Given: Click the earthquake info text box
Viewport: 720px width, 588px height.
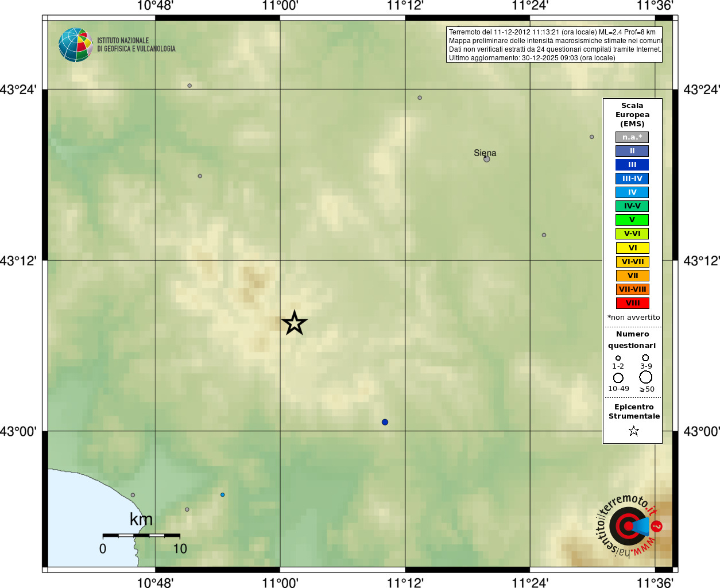Looking at the screenshot, I should coord(554,45).
